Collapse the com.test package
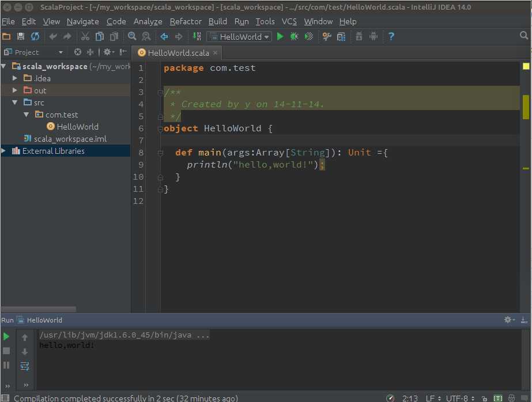532x402 pixels. tap(26, 115)
